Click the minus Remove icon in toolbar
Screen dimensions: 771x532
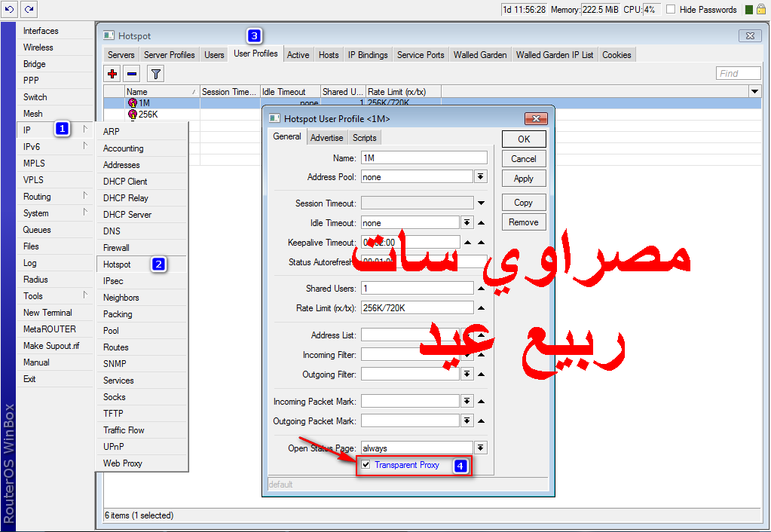[131, 74]
